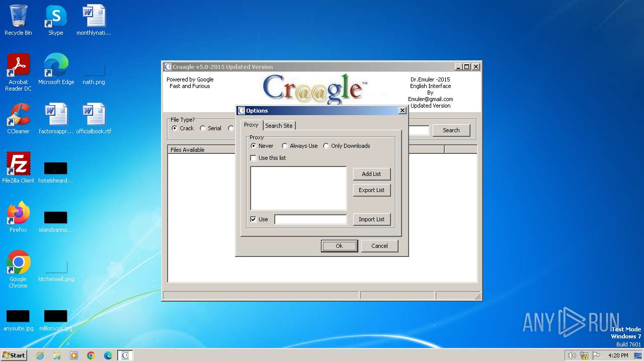Click the Add List button
This screenshot has height=362, width=644.
click(372, 174)
